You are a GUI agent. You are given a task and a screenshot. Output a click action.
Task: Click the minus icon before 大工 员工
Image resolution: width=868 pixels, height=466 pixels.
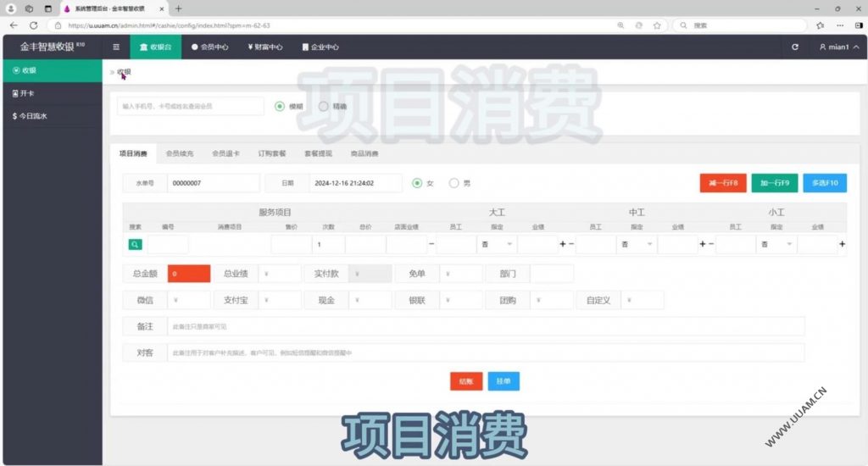[431, 244]
